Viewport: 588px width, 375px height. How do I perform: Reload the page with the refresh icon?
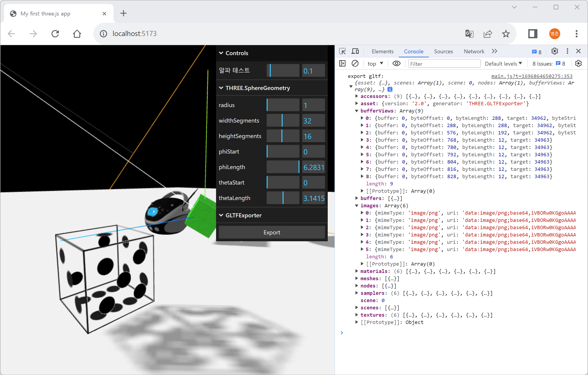[x=55, y=34]
